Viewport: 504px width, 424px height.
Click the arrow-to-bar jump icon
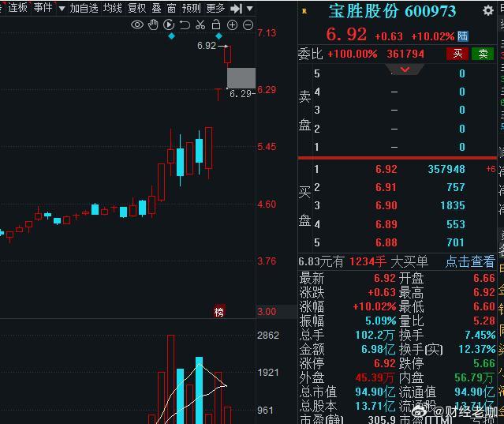coord(237,9)
